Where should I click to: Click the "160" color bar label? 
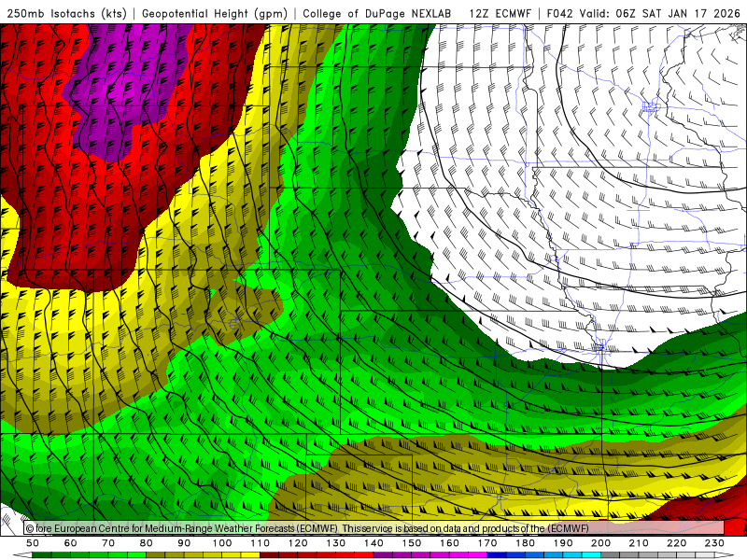tap(449, 543)
